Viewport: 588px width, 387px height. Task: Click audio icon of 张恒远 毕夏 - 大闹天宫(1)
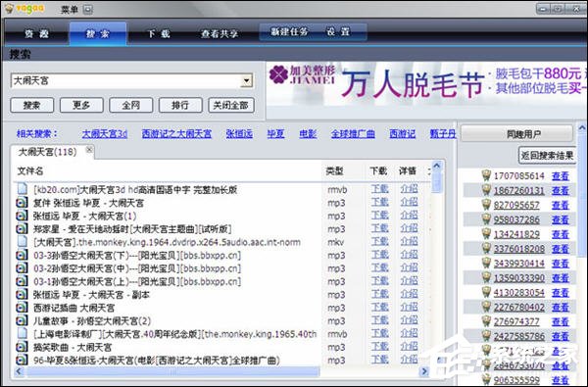(x=23, y=216)
